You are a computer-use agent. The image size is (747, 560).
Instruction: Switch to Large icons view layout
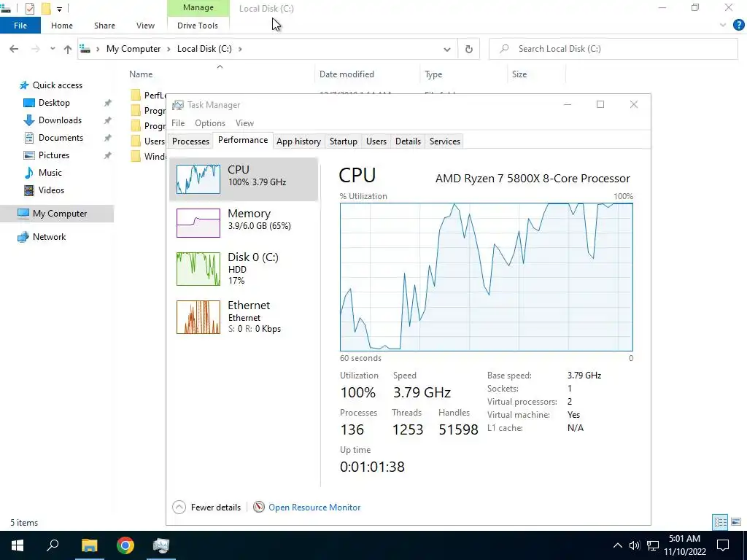pyautogui.click(x=736, y=522)
